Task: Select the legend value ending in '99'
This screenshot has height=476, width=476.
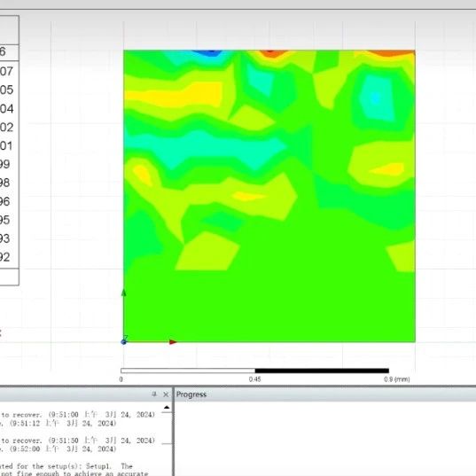Action: click(5, 164)
